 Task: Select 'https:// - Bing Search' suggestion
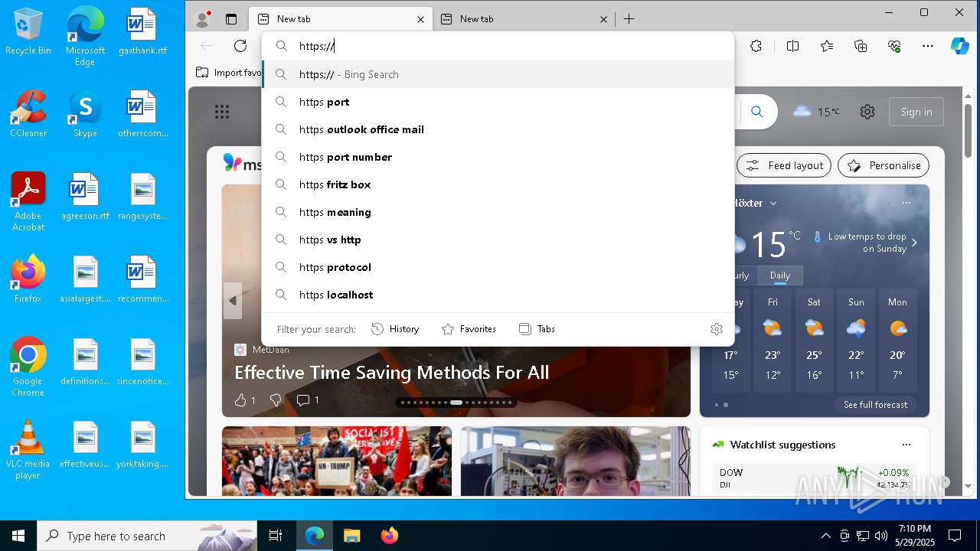click(498, 74)
